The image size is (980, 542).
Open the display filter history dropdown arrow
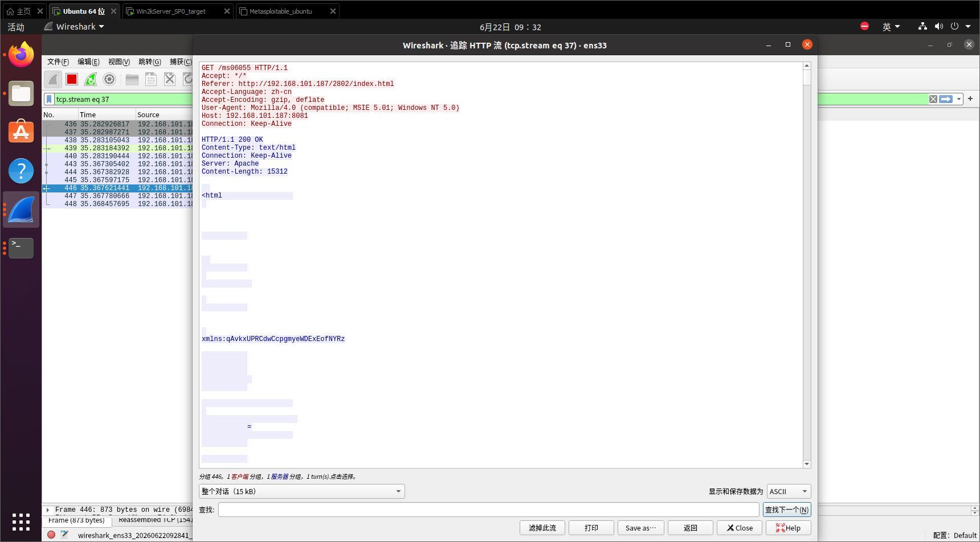[x=959, y=99]
